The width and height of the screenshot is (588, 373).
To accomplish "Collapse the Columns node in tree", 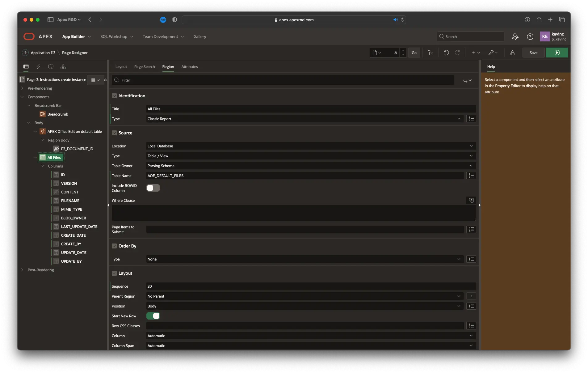I will point(42,166).
